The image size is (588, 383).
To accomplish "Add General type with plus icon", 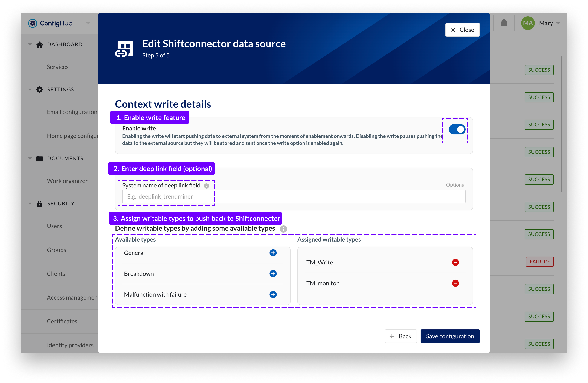I will [x=273, y=253].
